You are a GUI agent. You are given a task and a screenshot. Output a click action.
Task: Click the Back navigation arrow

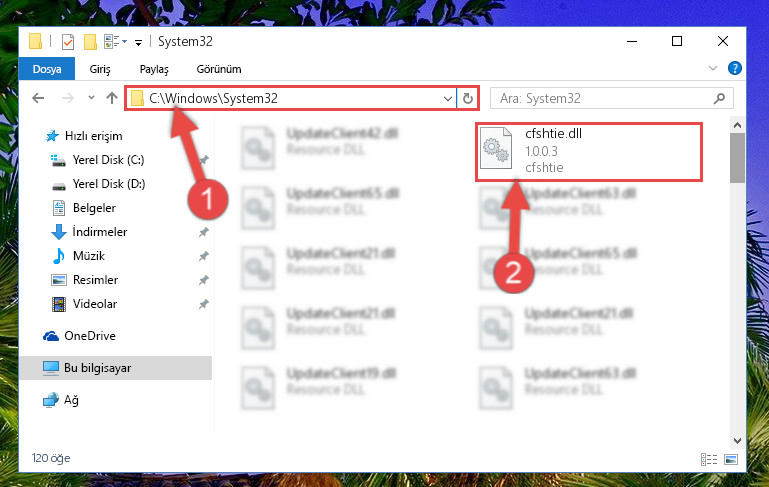coord(38,99)
